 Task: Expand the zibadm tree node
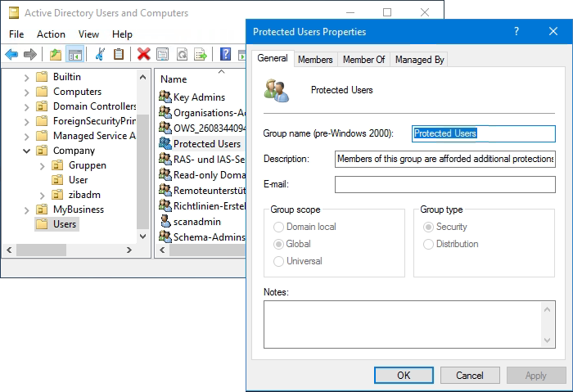click(x=42, y=196)
